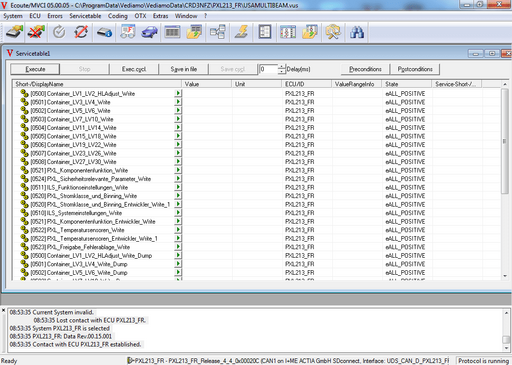The image size is (512, 365).
Task: Select the tools wrench icon in toolbar
Action: (333, 32)
